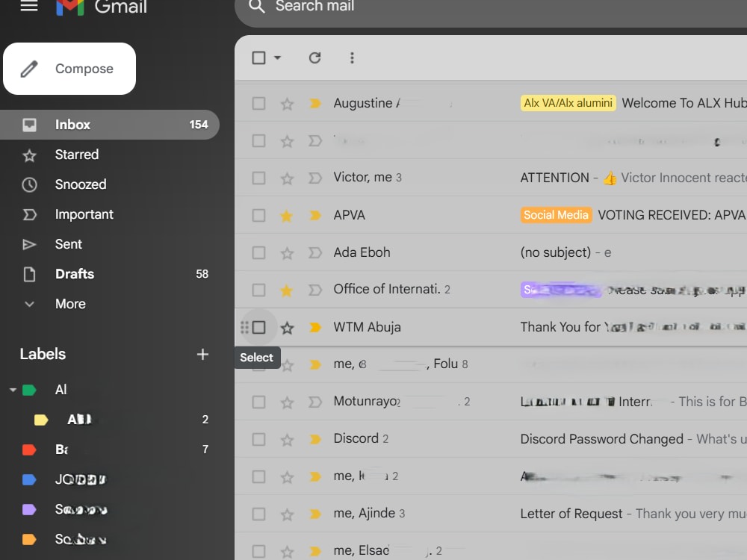
Task: Check the select-all checkbox in toolbar
Action: click(258, 58)
